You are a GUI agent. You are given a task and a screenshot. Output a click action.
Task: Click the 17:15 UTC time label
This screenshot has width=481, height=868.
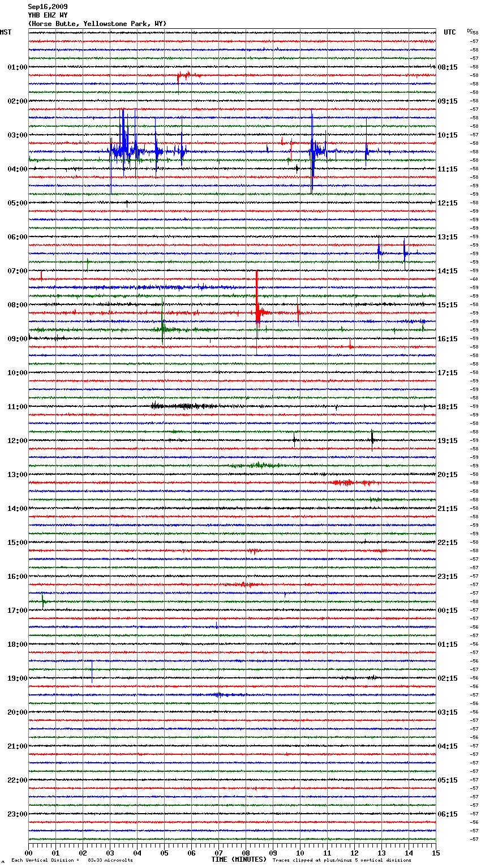448,373
